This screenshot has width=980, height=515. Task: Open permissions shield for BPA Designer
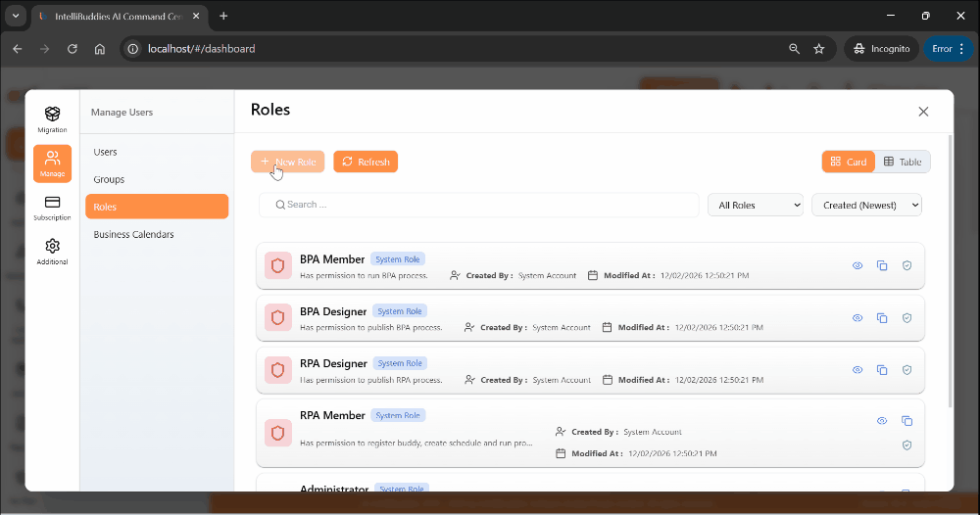(906, 317)
